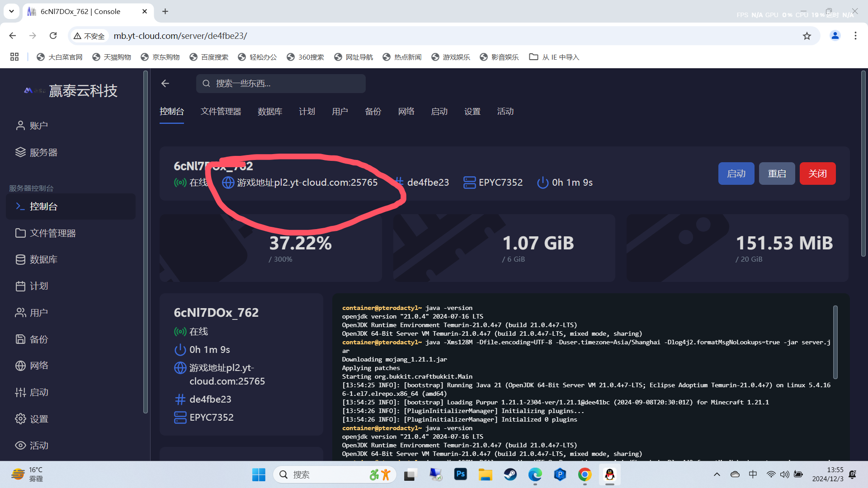868x488 pixels.
Task: Switch to the 文件管理器 tab
Action: tap(221, 112)
